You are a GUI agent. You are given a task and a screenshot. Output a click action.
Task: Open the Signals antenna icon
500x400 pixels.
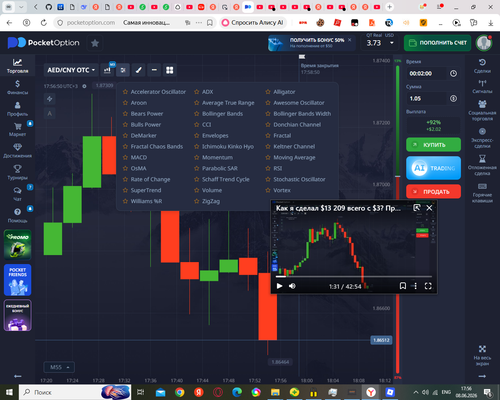tap(482, 83)
